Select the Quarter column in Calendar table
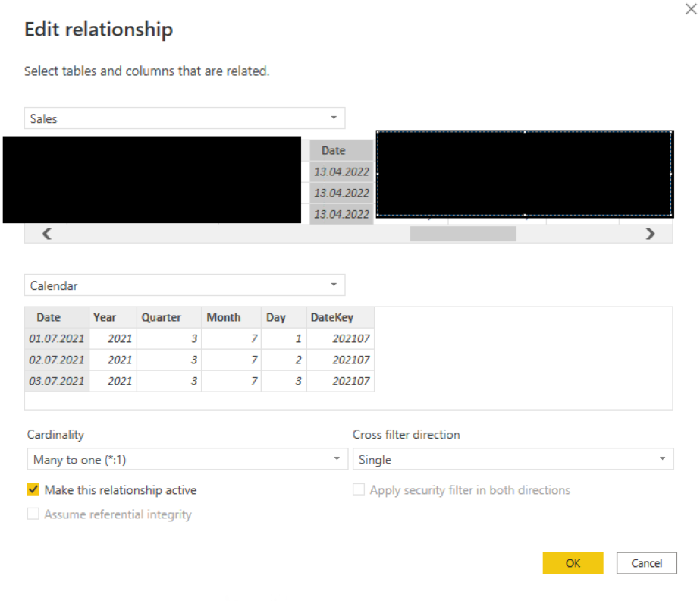The width and height of the screenshot is (700, 601). (x=169, y=318)
